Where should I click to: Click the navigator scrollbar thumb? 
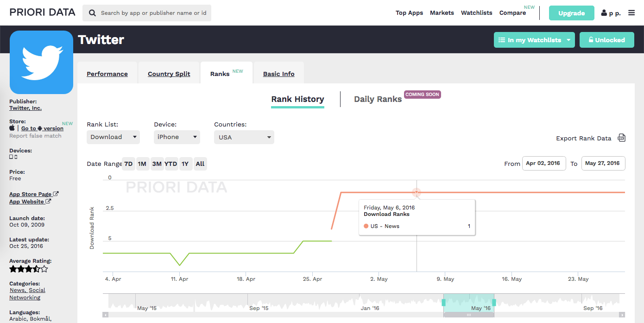pyautogui.click(x=469, y=315)
